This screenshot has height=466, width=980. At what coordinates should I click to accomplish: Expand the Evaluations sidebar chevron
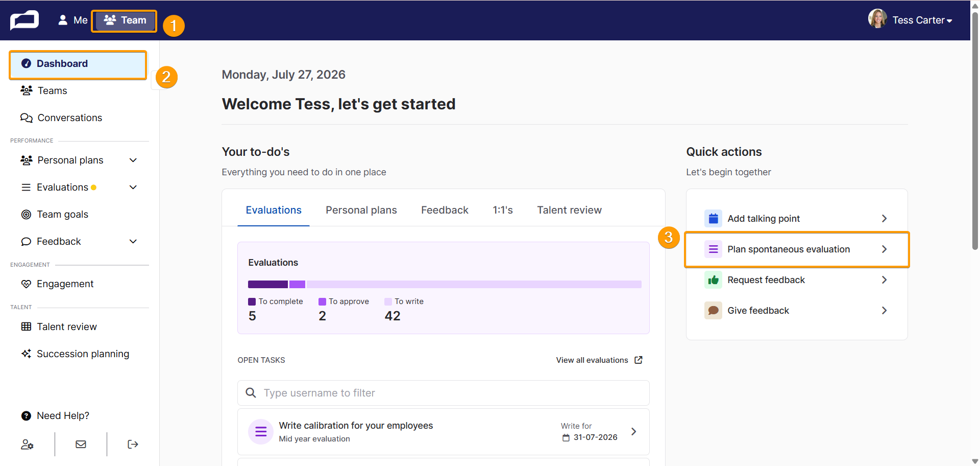tap(133, 188)
